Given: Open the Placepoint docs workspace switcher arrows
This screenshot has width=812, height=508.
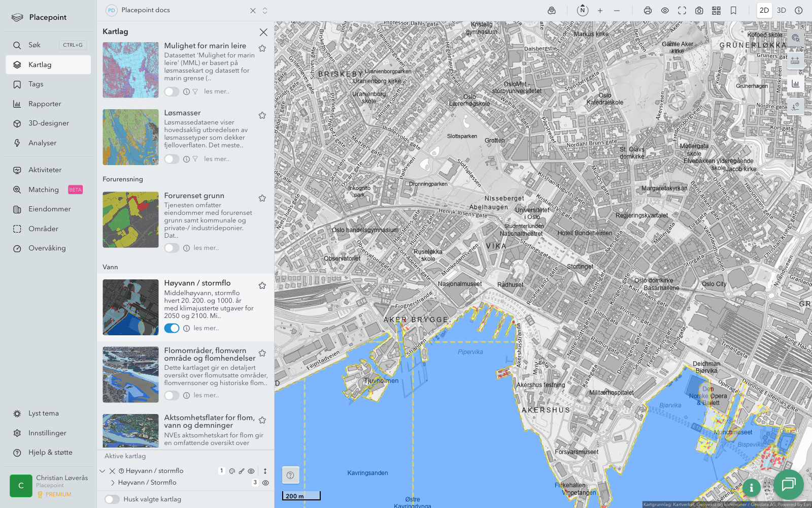Looking at the screenshot, I should tap(265, 11).
